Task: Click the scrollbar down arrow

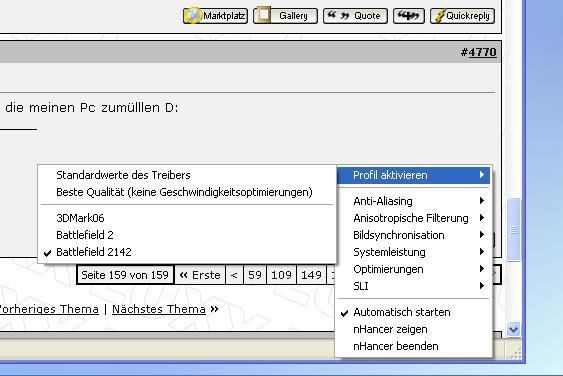Action: (x=513, y=329)
